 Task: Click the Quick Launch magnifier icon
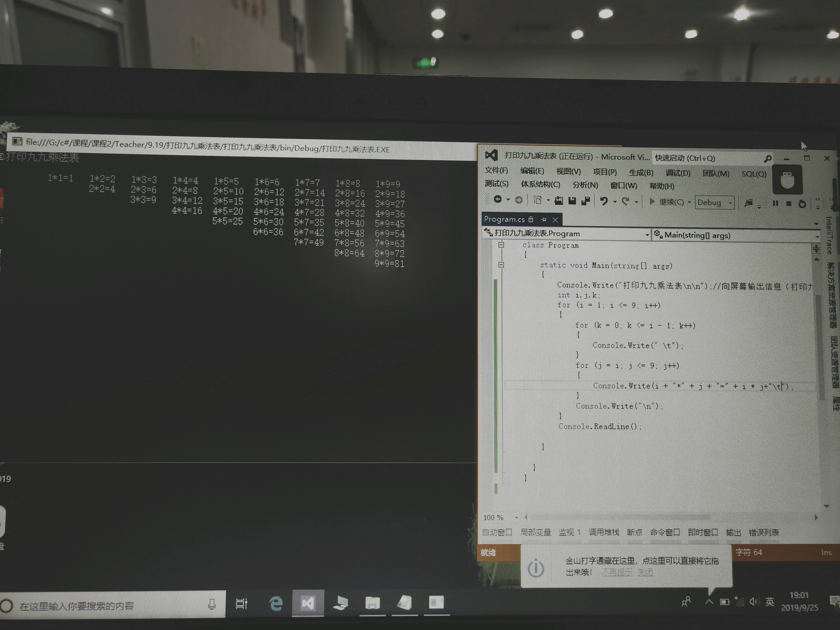pyautogui.click(x=767, y=159)
